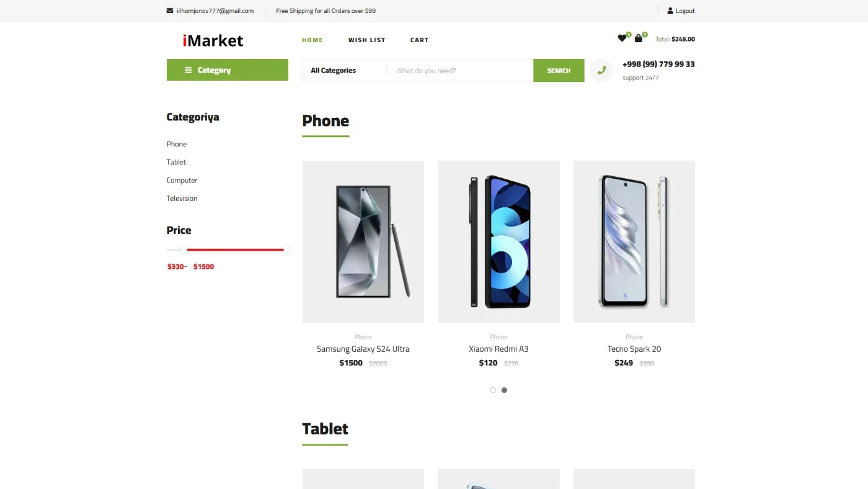
Task: Focus the 'What do you need?' search field
Action: click(460, 71)
